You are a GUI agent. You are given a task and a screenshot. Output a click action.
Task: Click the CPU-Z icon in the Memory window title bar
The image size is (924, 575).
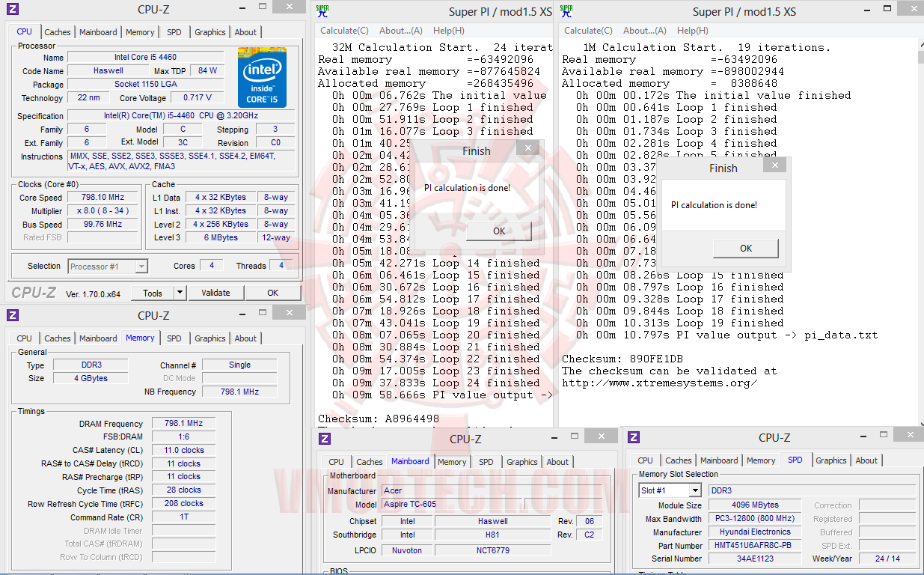click(12, 315)
